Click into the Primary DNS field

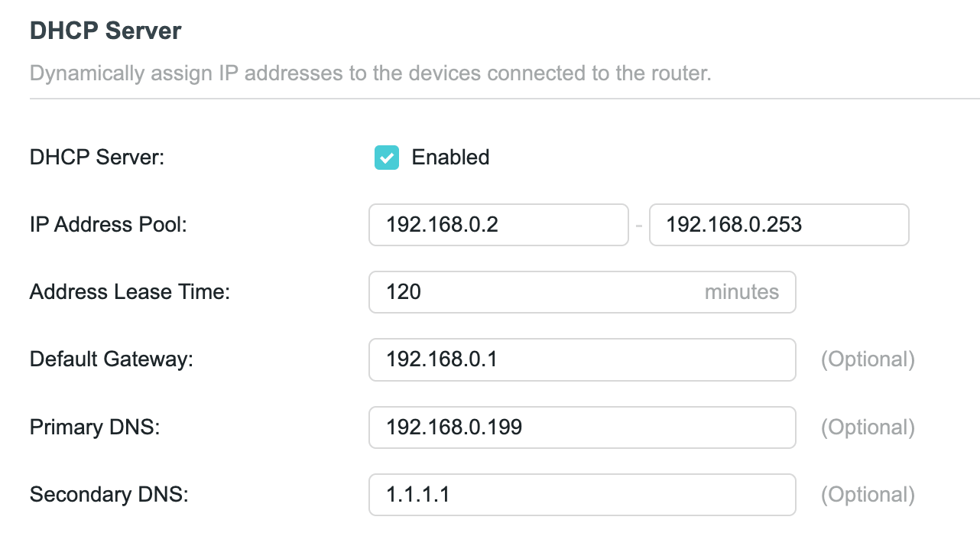point(581,427)
